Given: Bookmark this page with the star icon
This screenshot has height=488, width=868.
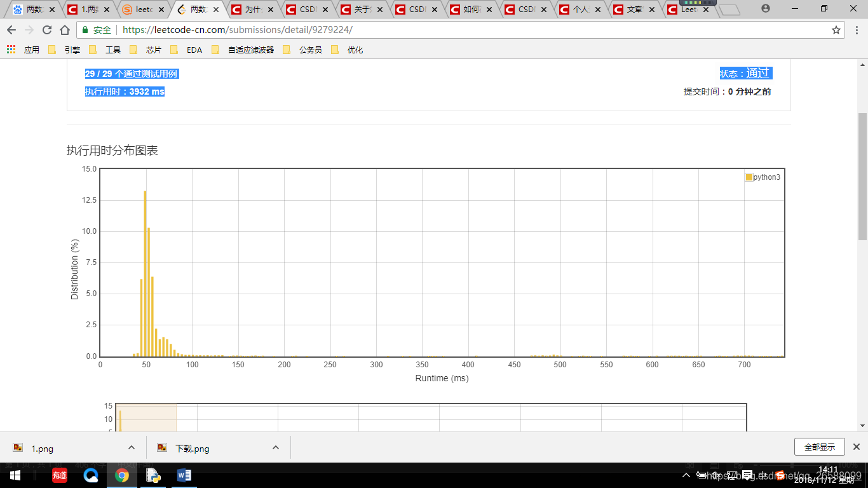Looking at the screenshot, I should [836, 30].
